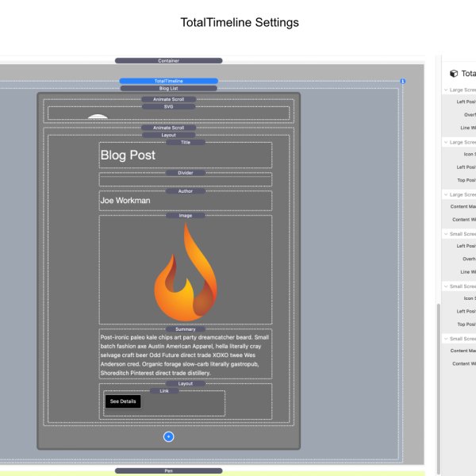Viewport: 476px width, 476px height.
Task: Select the orange flame image
Action: (185, 271)
